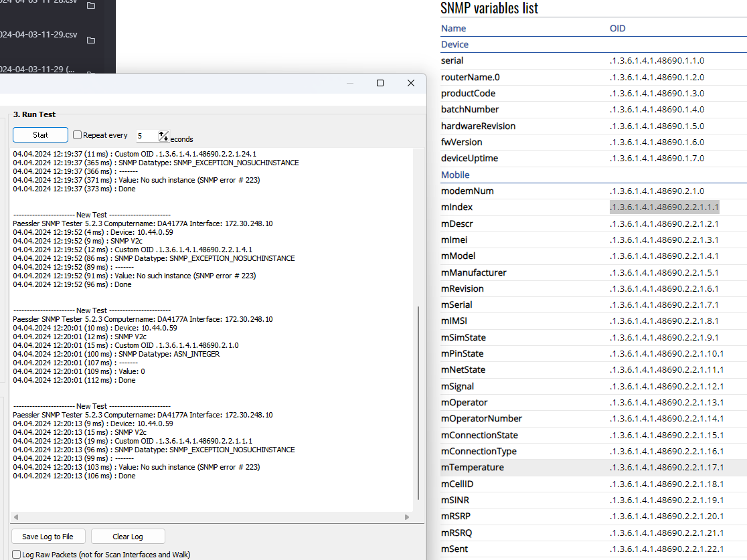Image resolution: width=747 pixels, height=560 pixels.
Task: Enable the Repeat every checkbox
Action: pos(77,135)
